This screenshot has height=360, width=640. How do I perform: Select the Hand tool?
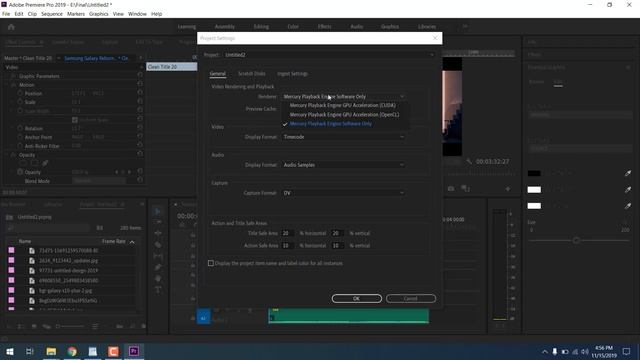click(158, 279)
